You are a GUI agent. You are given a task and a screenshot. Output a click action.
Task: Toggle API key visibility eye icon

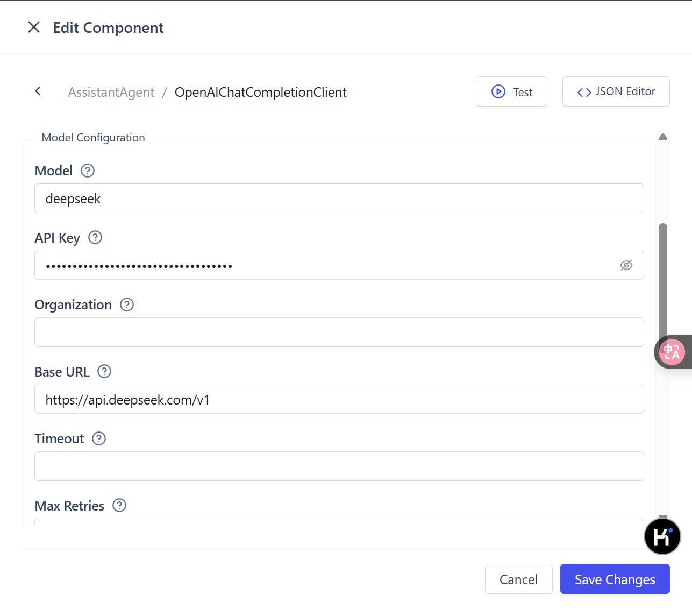(x=626, y=265)
